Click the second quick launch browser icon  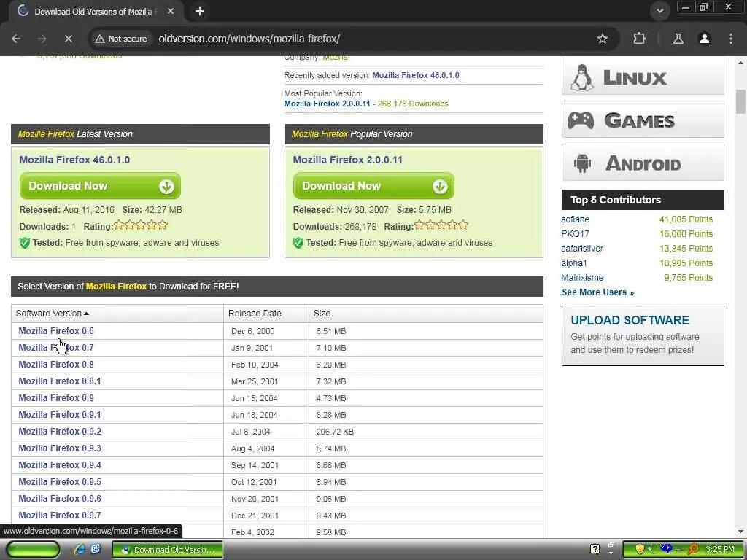(96, 550)
